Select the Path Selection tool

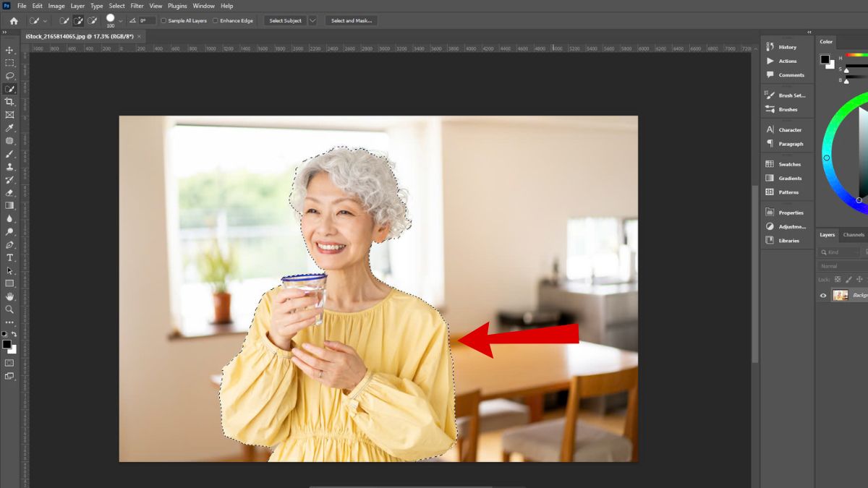[9, 270]
